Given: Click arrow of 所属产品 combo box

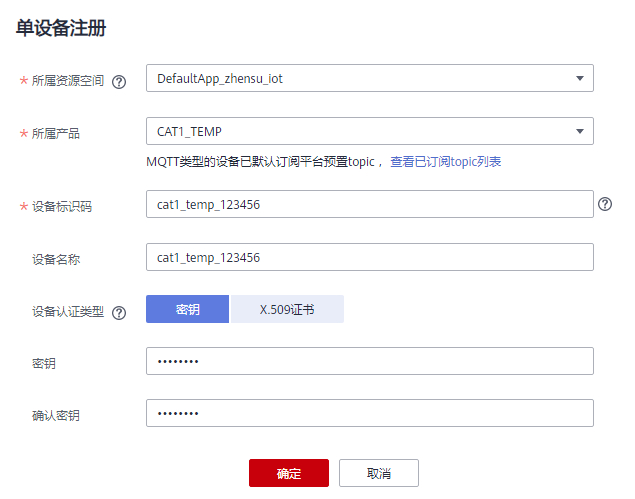Looking at the screenshot, I should point(580,131).
